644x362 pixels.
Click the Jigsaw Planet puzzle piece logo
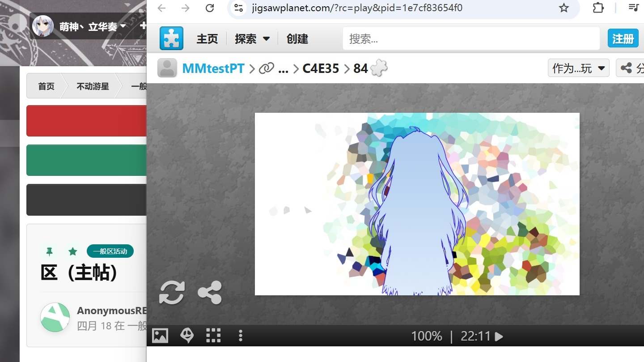(171, 38)
